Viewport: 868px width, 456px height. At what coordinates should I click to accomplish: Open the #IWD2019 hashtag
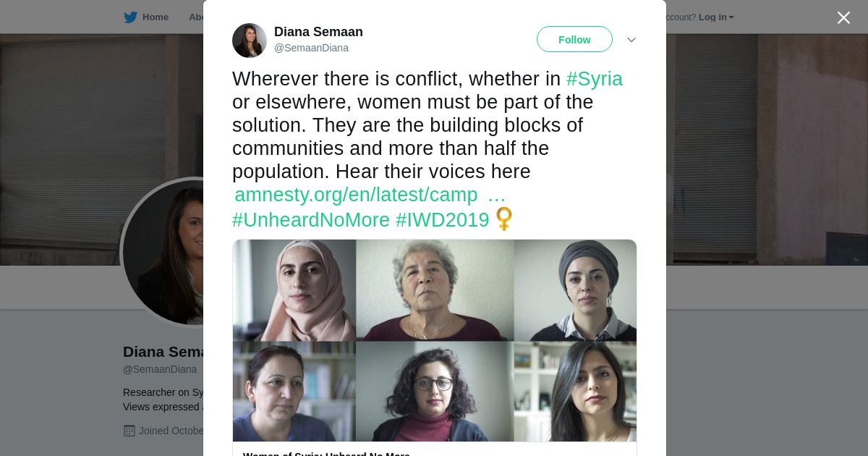443,220
